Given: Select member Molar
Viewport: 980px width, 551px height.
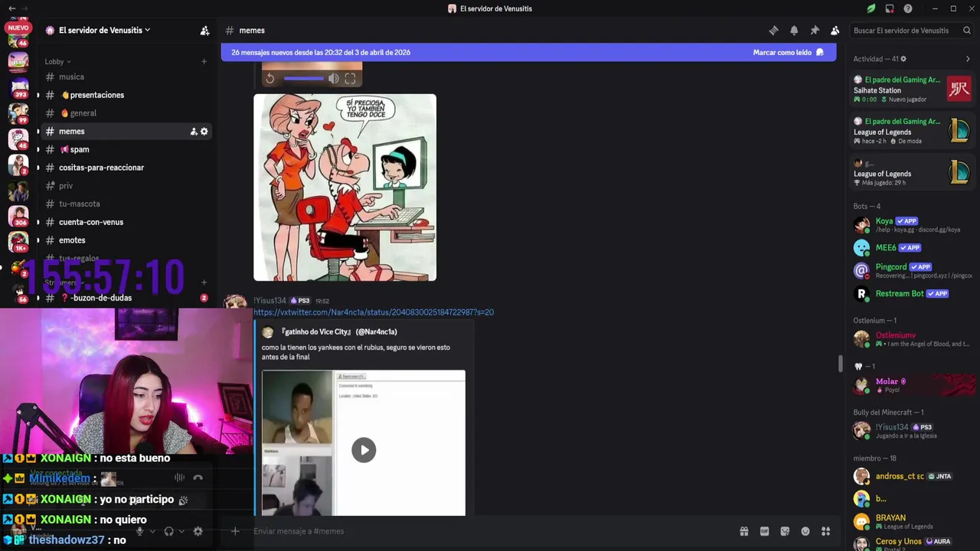Looking at the screenshot, I should coord(912,385).
